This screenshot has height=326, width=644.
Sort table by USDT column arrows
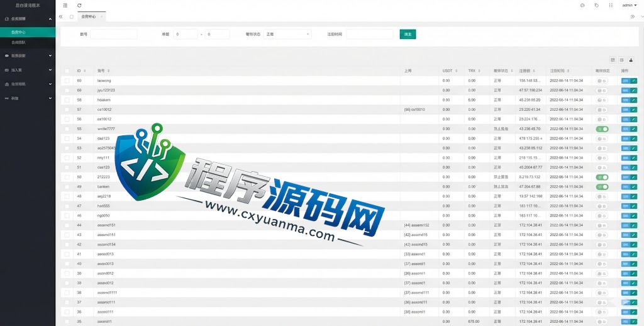457,71
